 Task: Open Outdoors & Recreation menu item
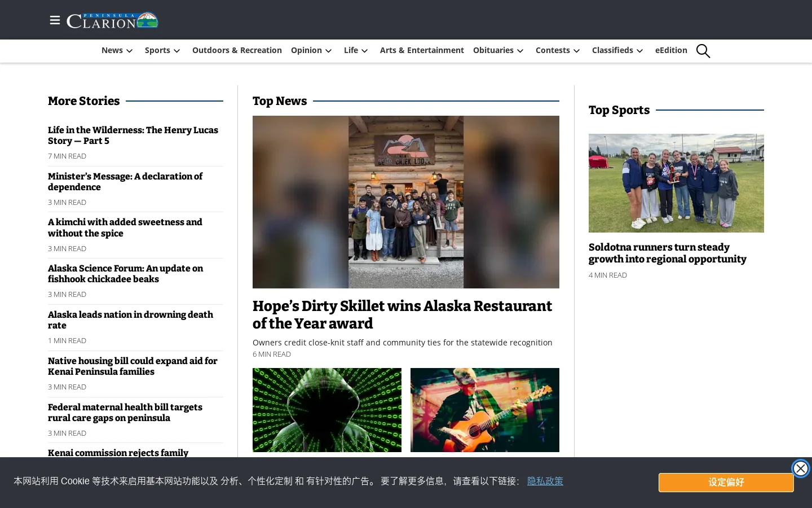click(237, 50)
